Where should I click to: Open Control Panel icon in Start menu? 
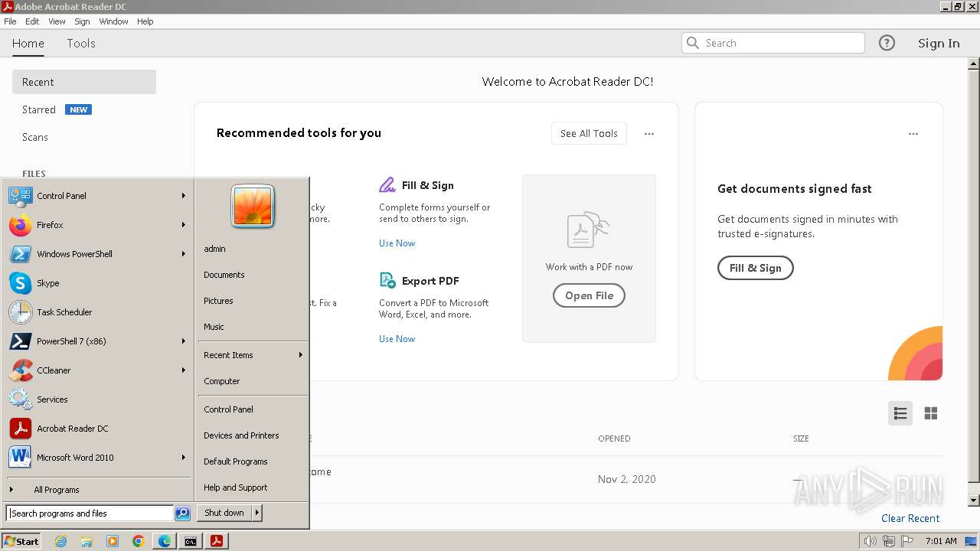pyautogui.click(x=20, y=196)
